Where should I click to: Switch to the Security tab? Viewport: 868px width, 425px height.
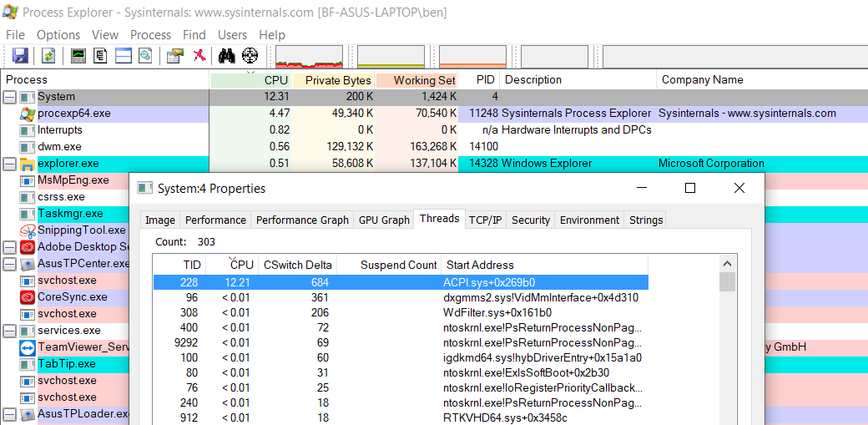pyautogui.click(x=530, y=220)
